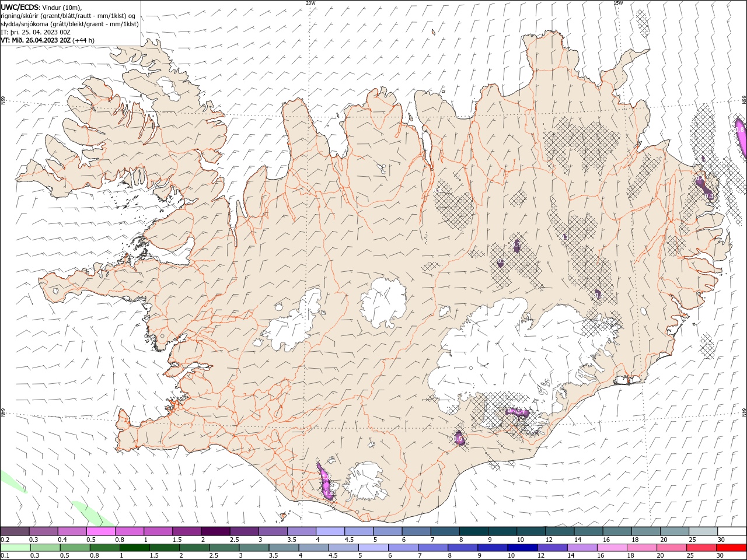Screen dimensions: 747x560
Task: Choose the dark teal 8–9 snow legend swatch
Action: (x=473, y=531)
